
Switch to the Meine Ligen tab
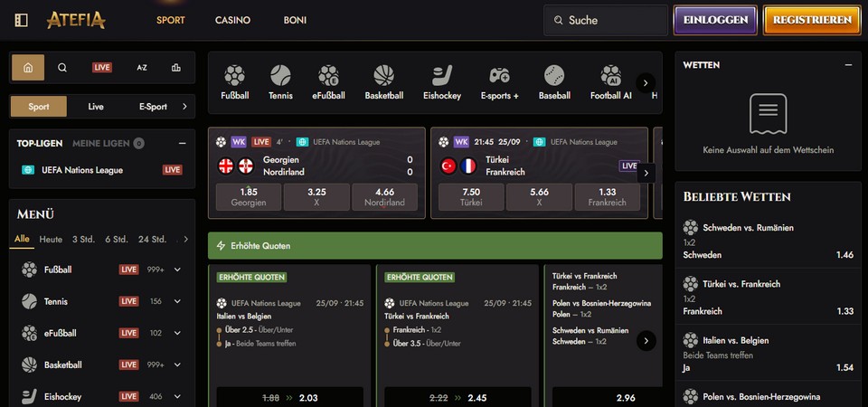[108, 144]
